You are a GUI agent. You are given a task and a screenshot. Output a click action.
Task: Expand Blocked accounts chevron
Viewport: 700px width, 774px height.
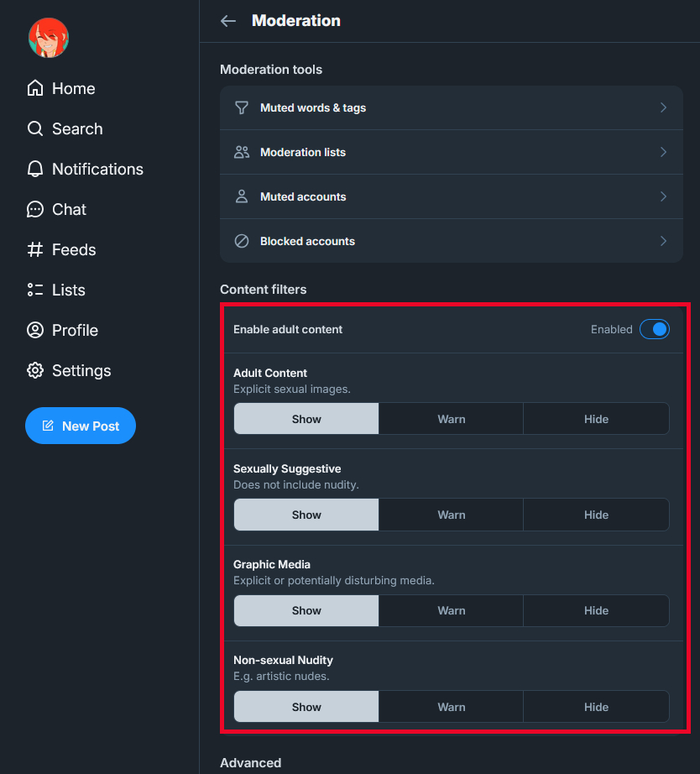click(663, 241)
